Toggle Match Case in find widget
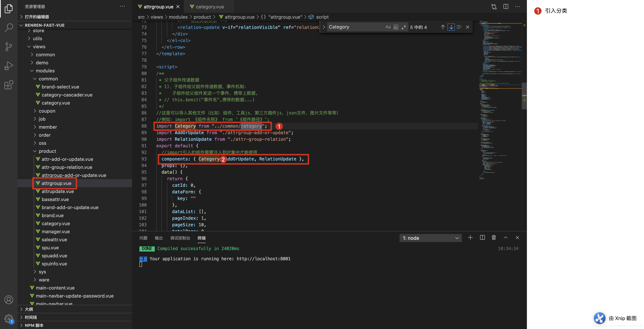The image size is (644, 329). click(x=388, y=27)
